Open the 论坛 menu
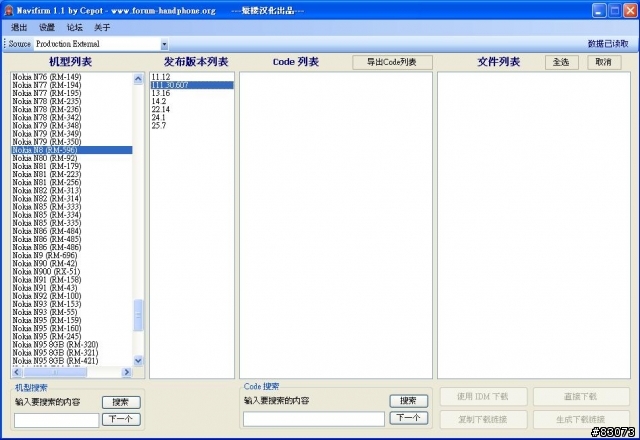 pos(75,27)
